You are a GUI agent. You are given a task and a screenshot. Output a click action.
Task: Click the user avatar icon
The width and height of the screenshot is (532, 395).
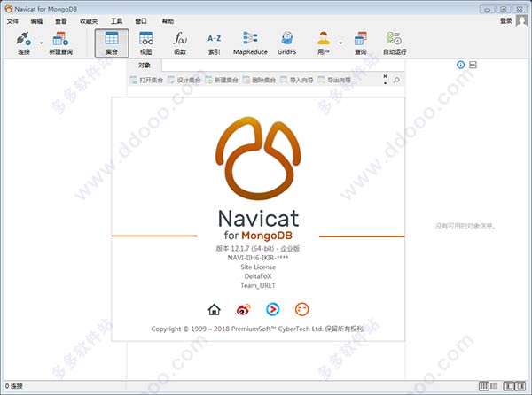pos(522,20)
